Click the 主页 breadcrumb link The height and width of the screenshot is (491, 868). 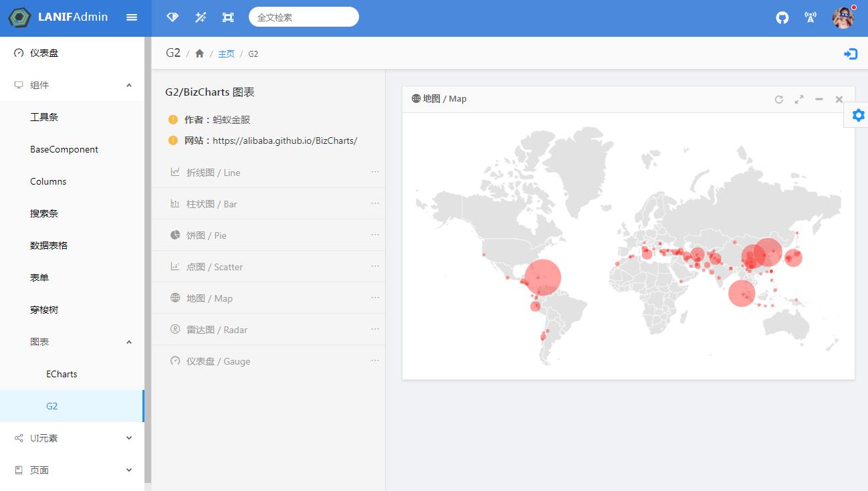pos(226,54)
